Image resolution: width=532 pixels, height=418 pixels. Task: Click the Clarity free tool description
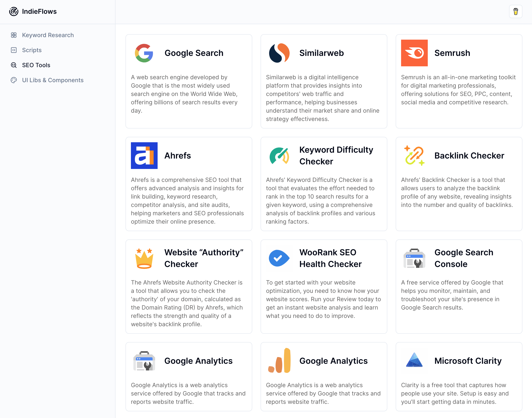click(x=455, y=393)
